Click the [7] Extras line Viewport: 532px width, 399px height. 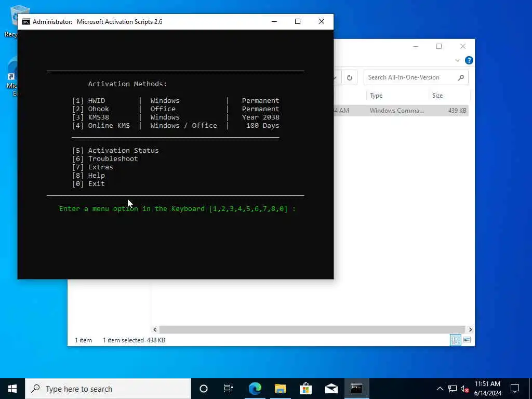(x=92, y=167)
